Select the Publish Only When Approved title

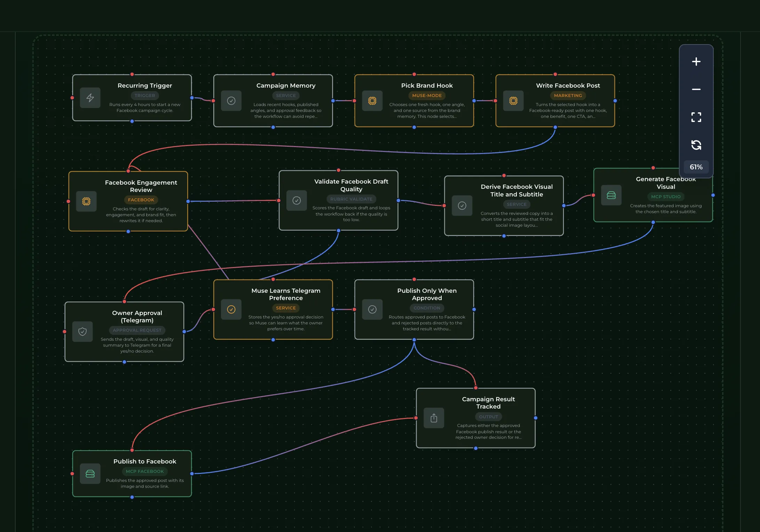click(427, 294)
